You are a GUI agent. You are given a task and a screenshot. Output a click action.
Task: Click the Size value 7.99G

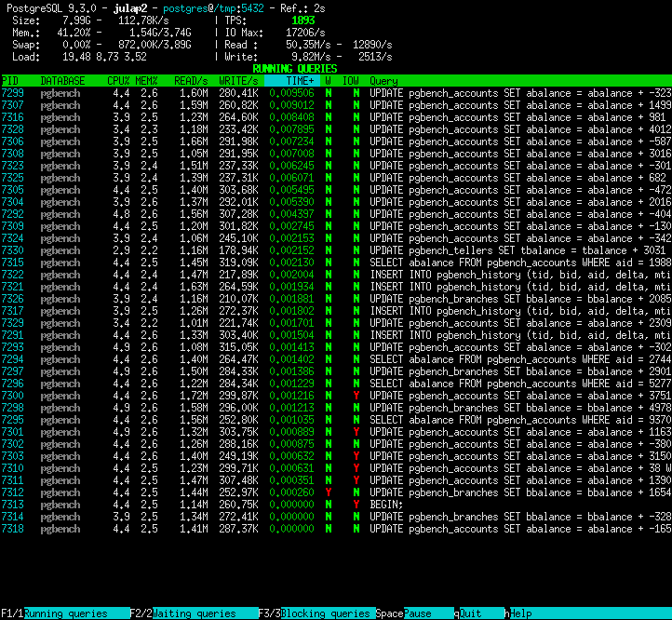(x=76, y=20)
